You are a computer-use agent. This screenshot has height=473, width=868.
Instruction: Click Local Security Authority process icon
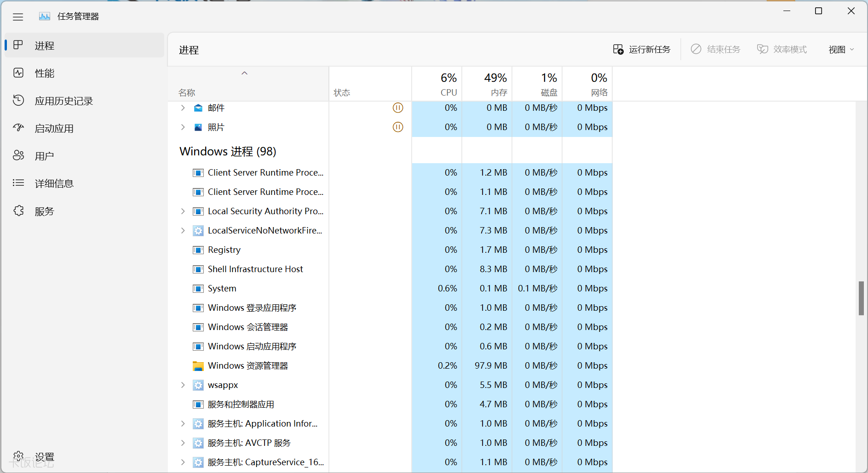pyautogui.click(x=198, y=211)
